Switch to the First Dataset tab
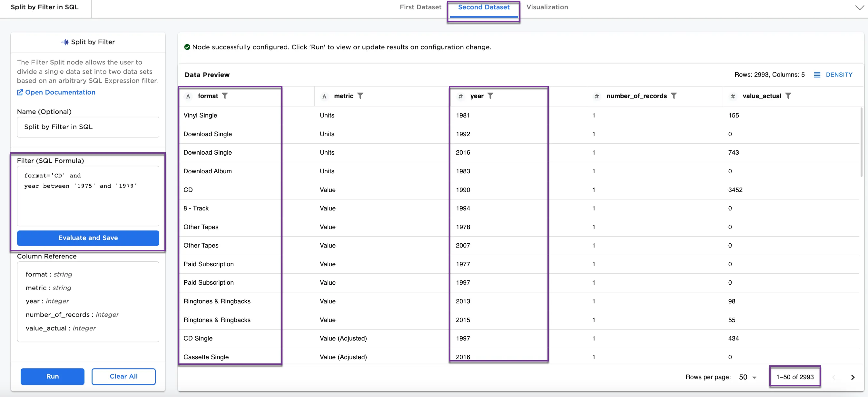This screenshot has height=397, width=868. [420, 7]
